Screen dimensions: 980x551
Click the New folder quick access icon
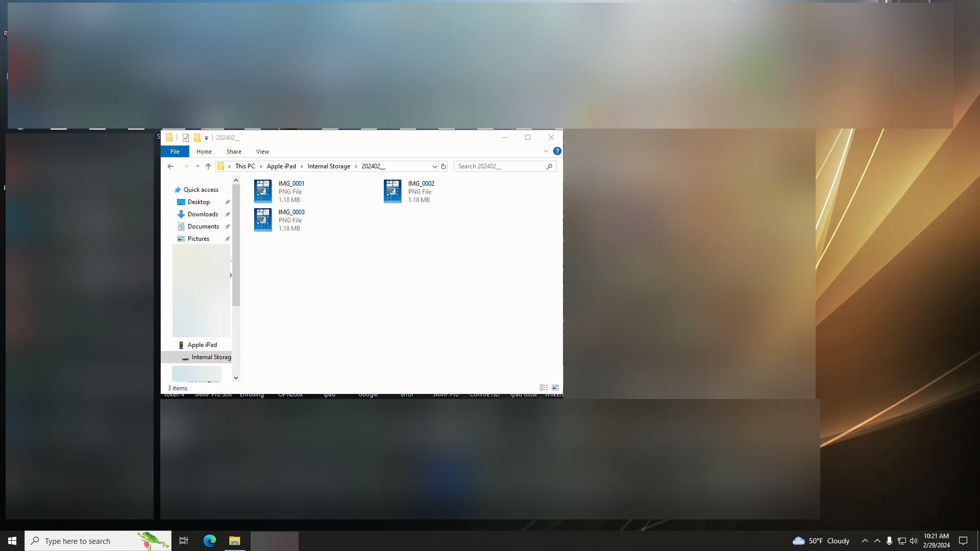click(x=197, y=138)
